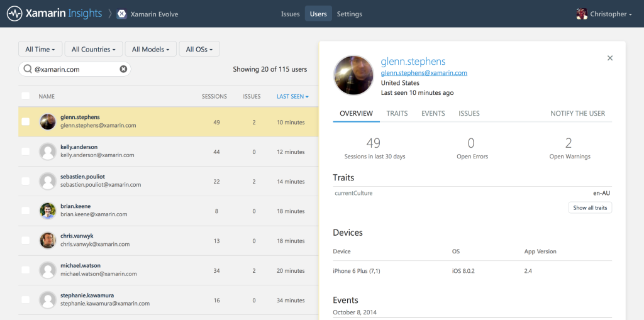644x320 pixels.
Task: Sort by Issues column header
Action: click(x=252, y=97)
